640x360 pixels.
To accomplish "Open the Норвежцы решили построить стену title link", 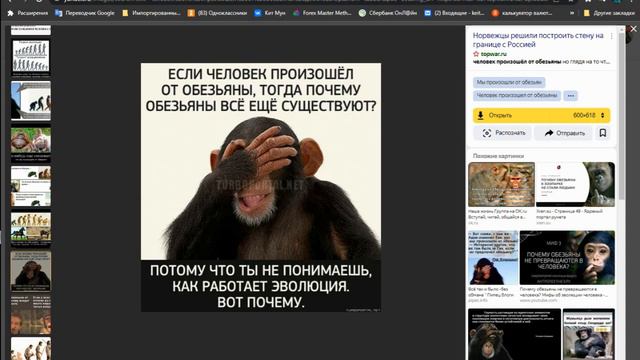I will 538,40.
